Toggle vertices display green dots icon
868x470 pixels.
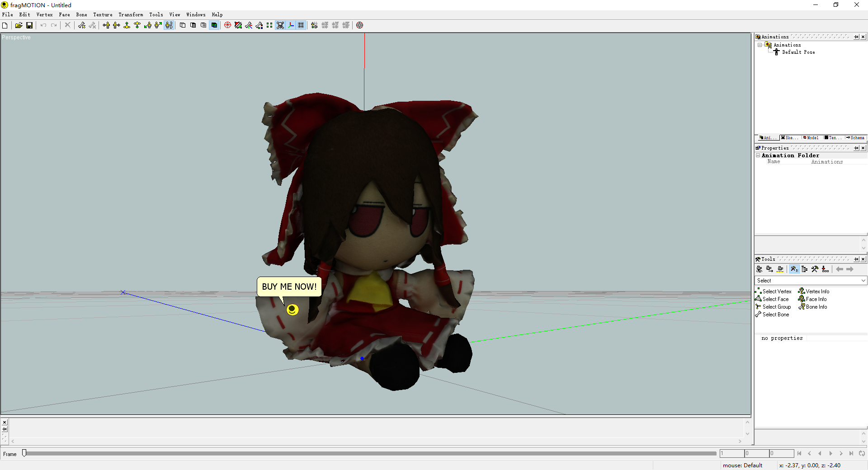(x=269, y=25)
